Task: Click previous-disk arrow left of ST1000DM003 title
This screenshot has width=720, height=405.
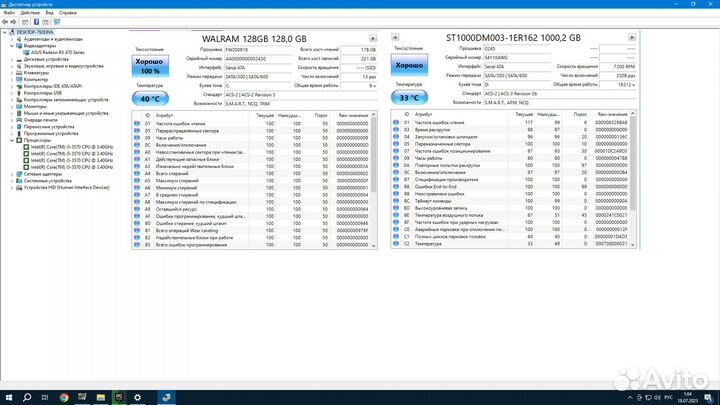Action: tap(395, 37)
